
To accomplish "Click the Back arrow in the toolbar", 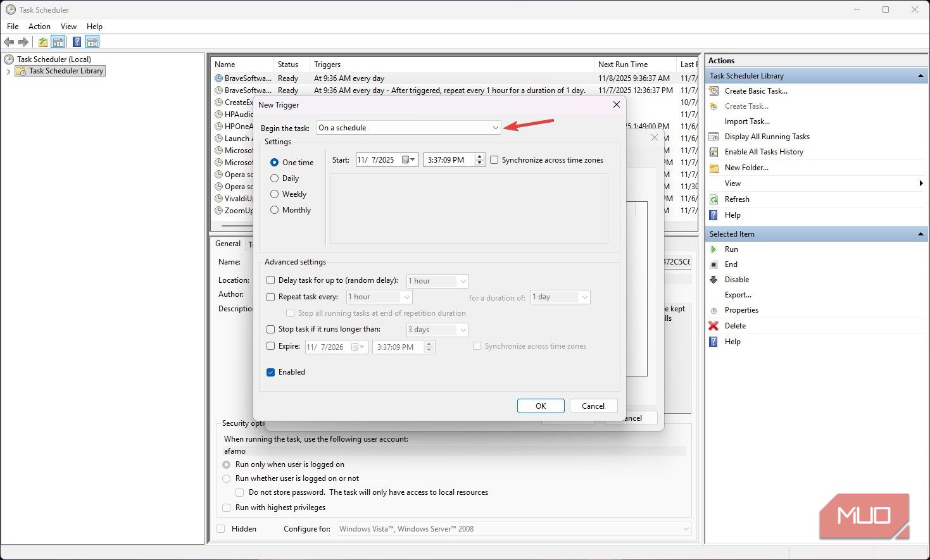I will (9, 42).
